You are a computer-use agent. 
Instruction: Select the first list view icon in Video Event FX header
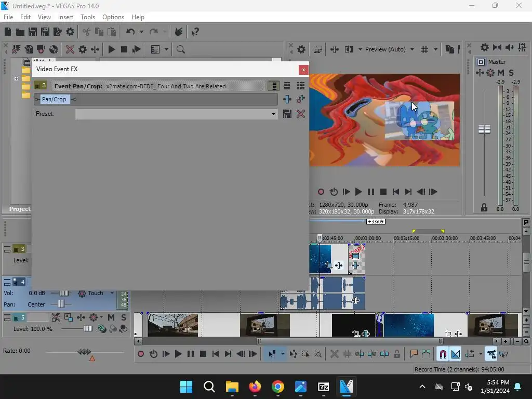click(274, 86)
